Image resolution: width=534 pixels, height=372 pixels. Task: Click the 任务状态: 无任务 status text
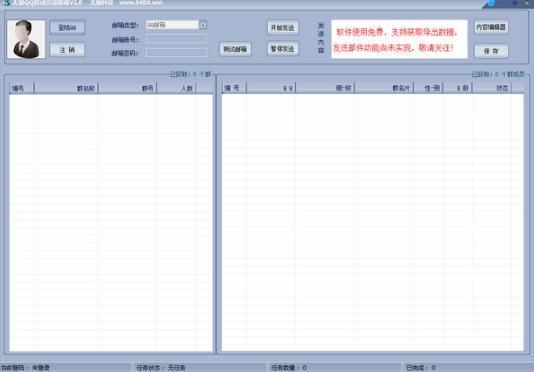(160, 368)
